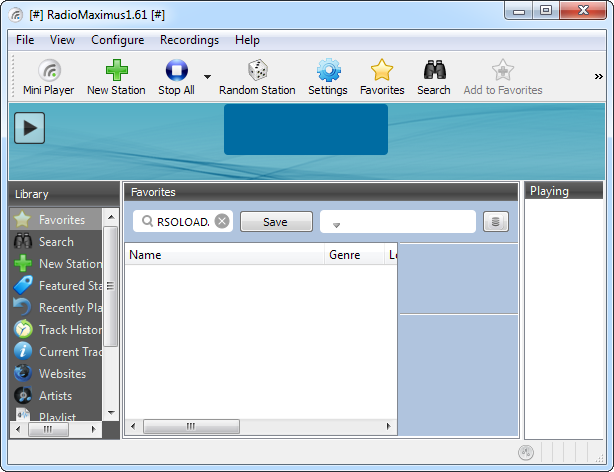Sort the list by the Genre column
The height and width of the screenshot is (472, 614).
point(354,255)
